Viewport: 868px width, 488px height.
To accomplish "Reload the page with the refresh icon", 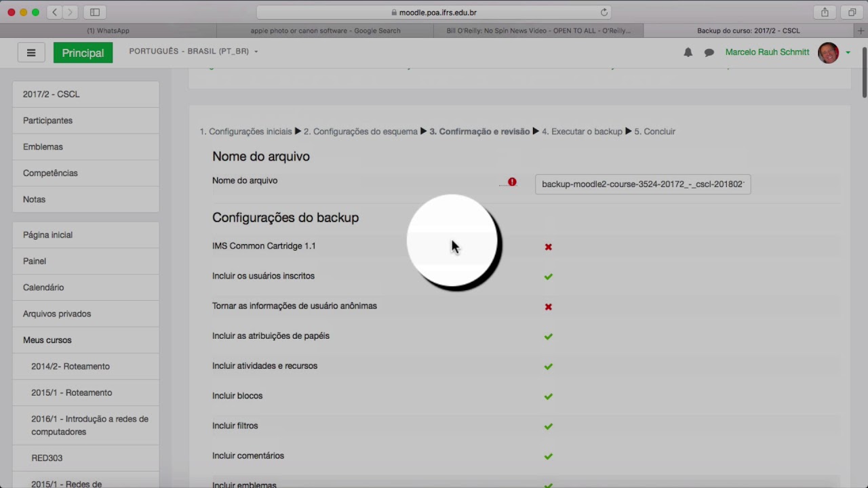I will point(604,12).
